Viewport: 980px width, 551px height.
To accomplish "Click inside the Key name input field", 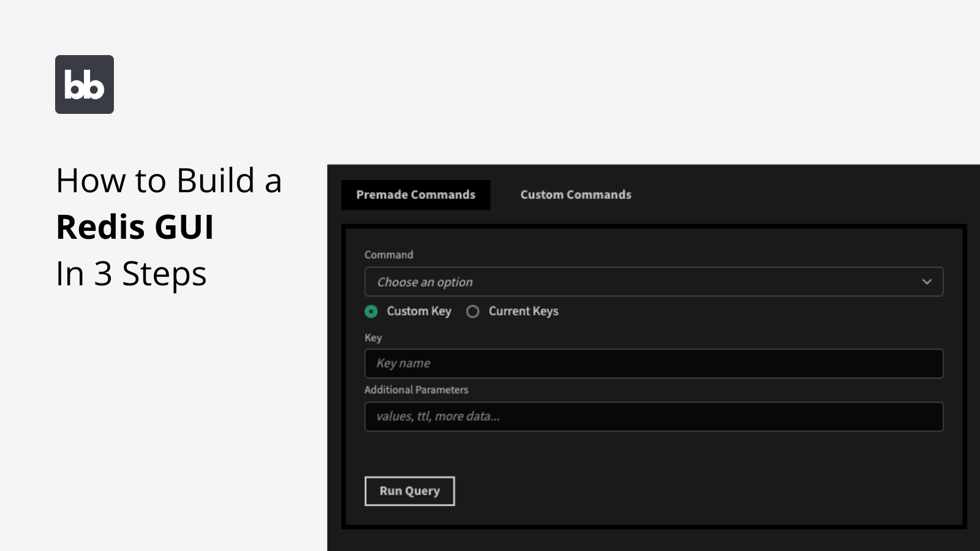I will [654, 363].
